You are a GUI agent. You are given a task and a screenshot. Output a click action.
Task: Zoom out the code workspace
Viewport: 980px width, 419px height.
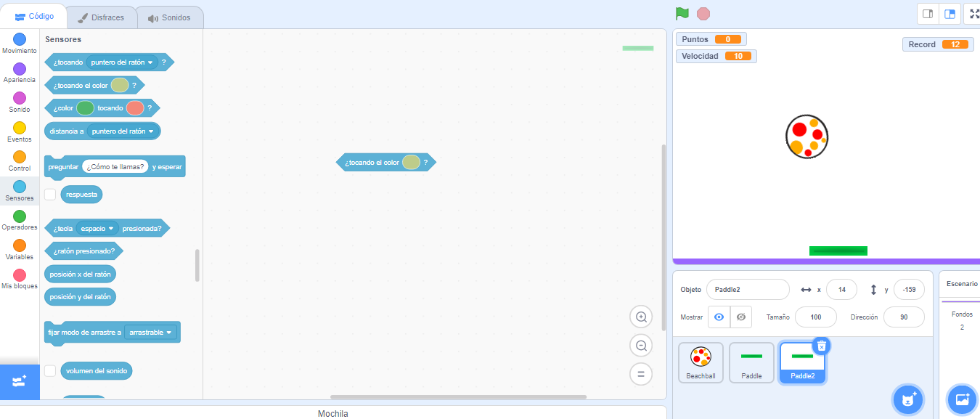[x=641, y=346]
